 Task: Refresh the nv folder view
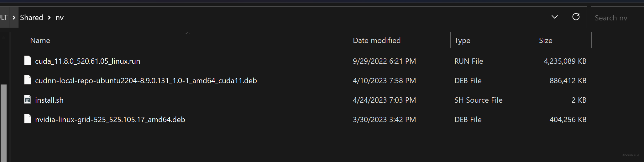[x=576, y=17]
